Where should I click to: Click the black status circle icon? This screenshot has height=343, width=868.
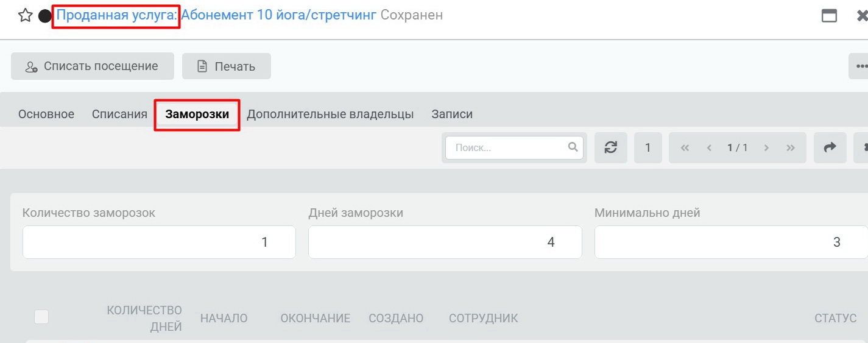[44, 16]
